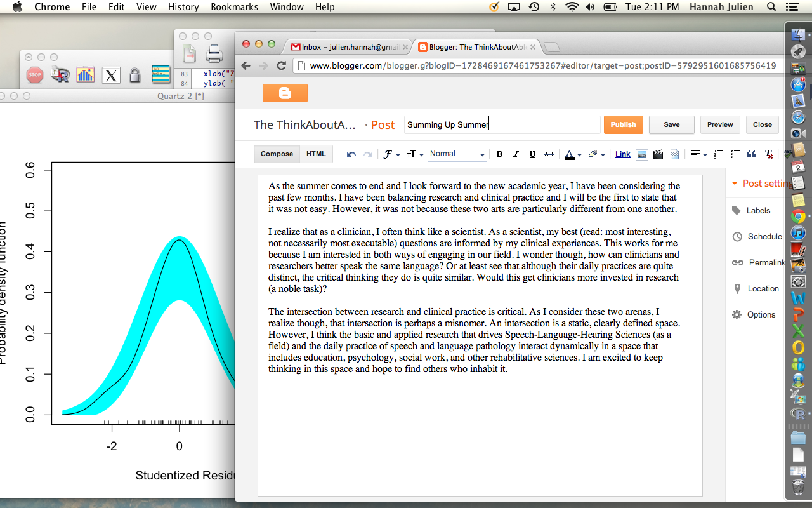Viewport: 812px width, 508px height.
Task: Remove formatting from selected text
Action: click(768, 154)
